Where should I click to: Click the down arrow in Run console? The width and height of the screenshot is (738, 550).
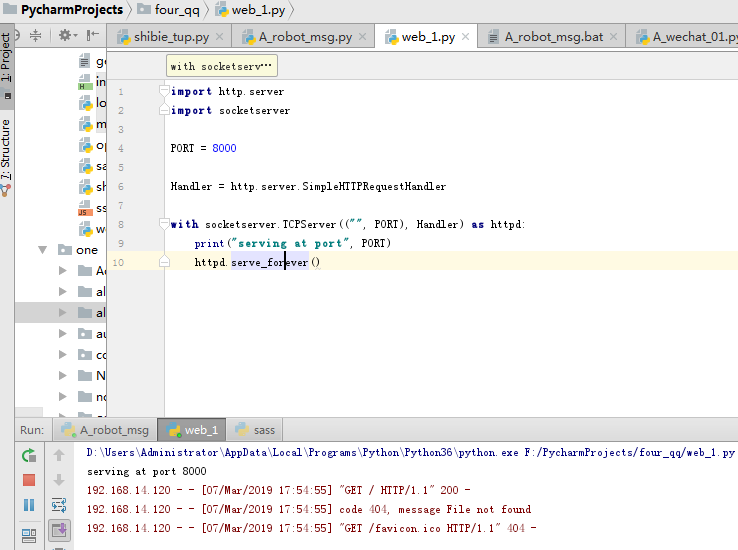[x=59, y=480]
